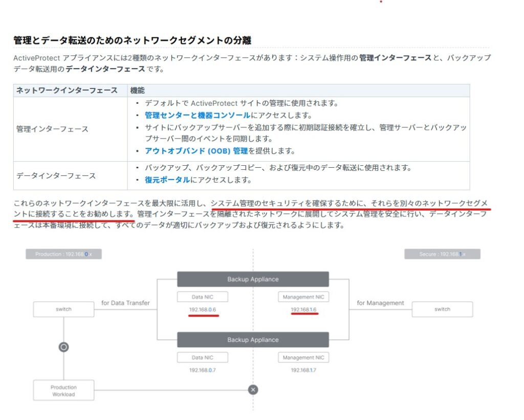Select the heading 管理とデータ転送のためのネットワークセグメントの分離
The width and height of the screenshot is (524, 420).
click(133, 40)
